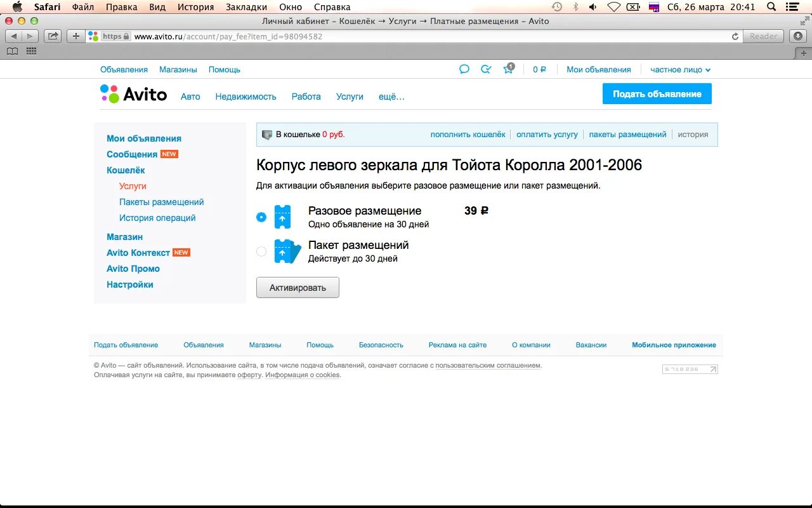
Task: Open the messages speech bubble icon
Action: [464, 69]
